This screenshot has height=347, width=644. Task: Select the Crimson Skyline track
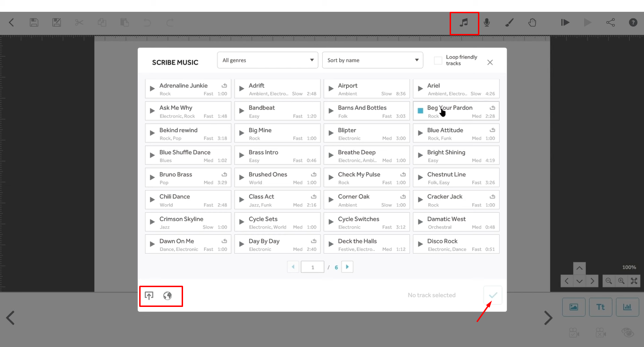coord(188,222)
